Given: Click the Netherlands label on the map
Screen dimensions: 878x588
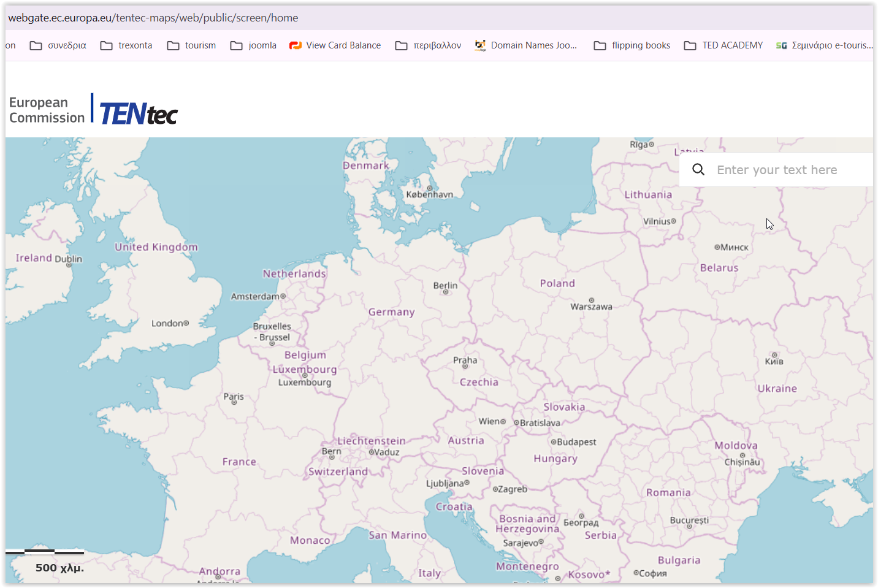Looking at the screenshot, I should (294, 273).
